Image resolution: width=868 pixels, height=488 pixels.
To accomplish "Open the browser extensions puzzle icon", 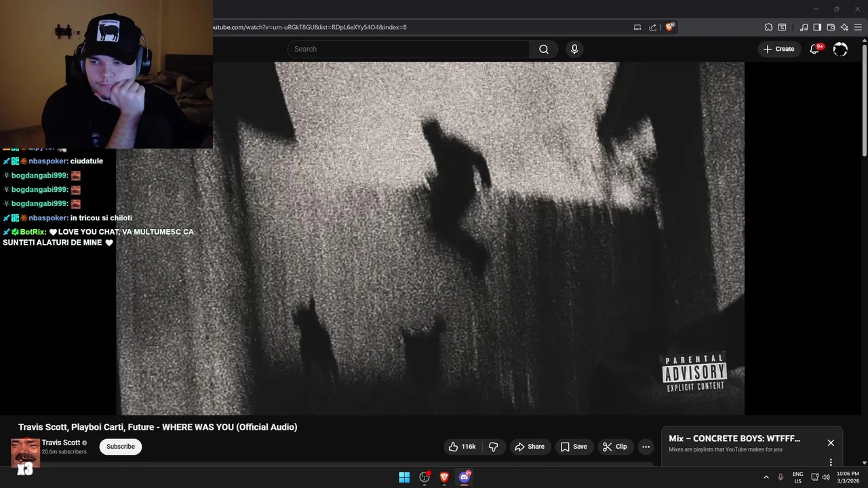I will coord(768,27).
